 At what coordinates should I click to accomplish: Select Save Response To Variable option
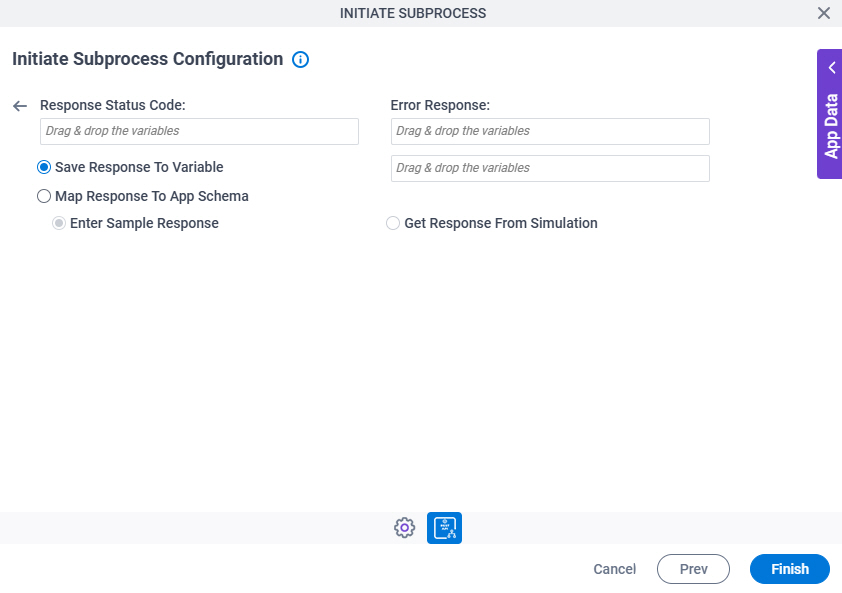coord(44,167)
